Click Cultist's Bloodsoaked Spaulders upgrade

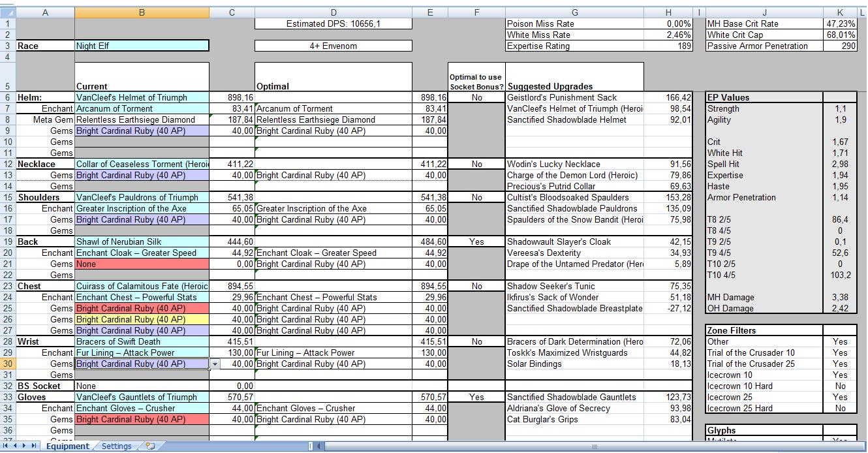click(x=575, y=197)
